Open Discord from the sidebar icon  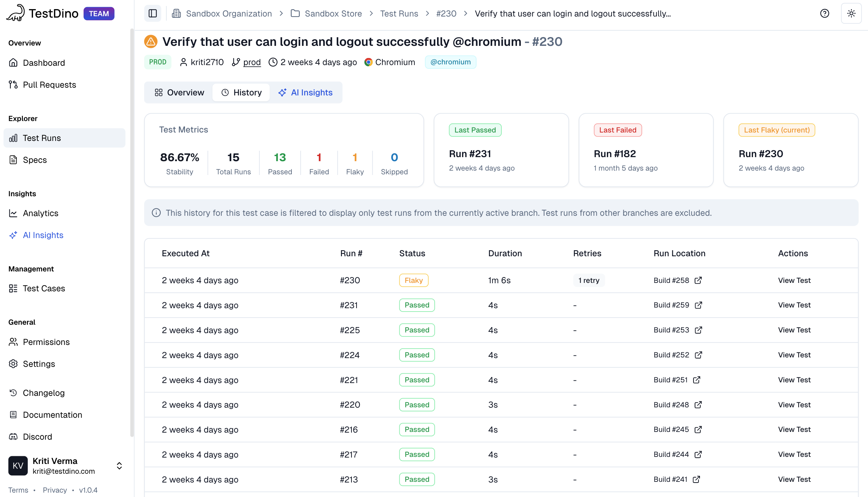(x=13, y=437)
